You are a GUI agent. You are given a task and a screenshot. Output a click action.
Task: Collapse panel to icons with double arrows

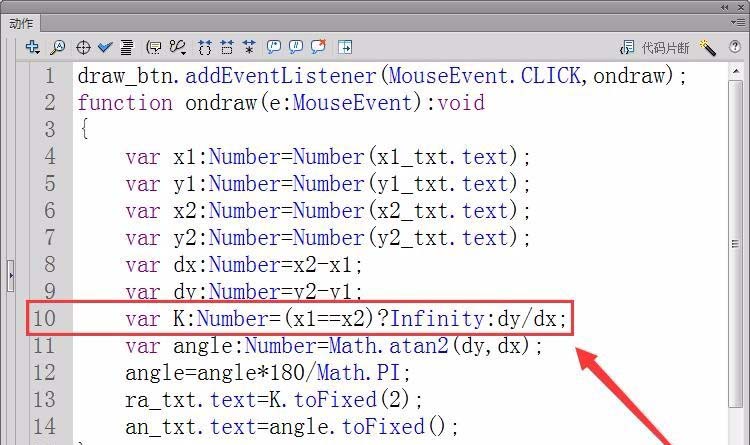(x=725, y=7)
